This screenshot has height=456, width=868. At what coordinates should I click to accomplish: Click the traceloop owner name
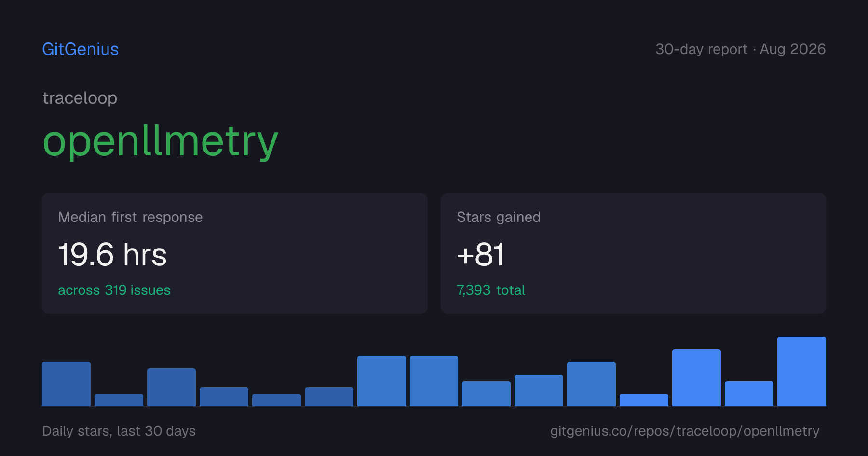[80, 98]
